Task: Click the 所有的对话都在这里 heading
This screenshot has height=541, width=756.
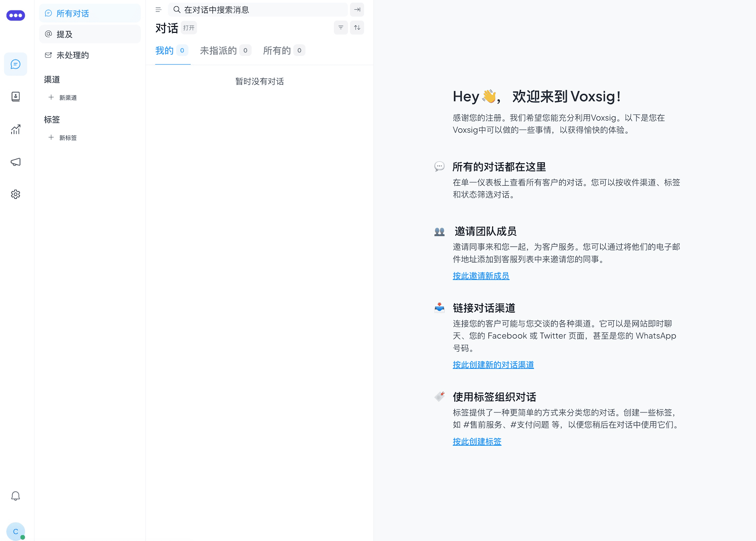Action: (x=499, y=167)
